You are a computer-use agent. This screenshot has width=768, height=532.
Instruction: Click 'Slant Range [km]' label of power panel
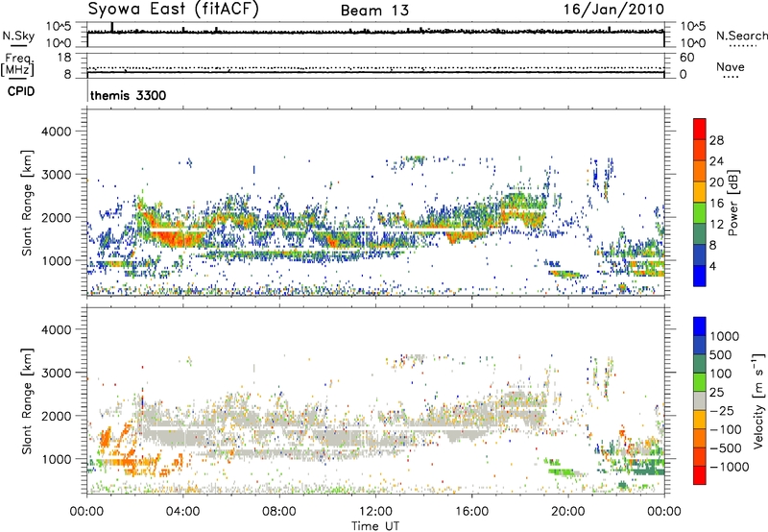click(x=27, y=203)
